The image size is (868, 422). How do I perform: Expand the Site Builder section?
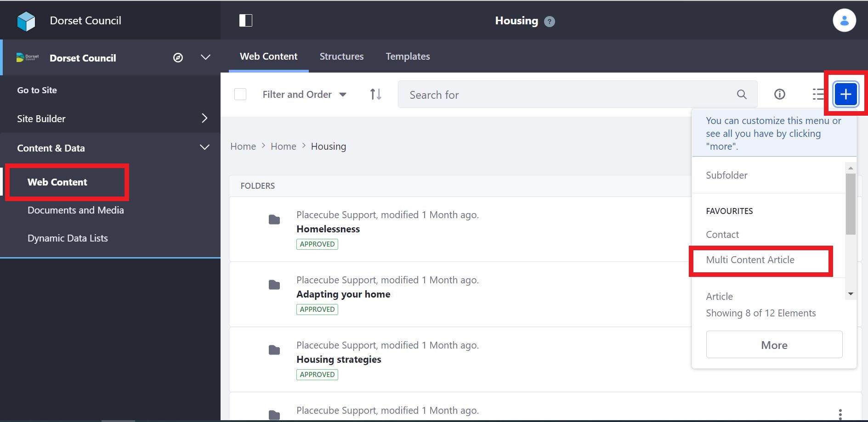click(x=204, y=118)
